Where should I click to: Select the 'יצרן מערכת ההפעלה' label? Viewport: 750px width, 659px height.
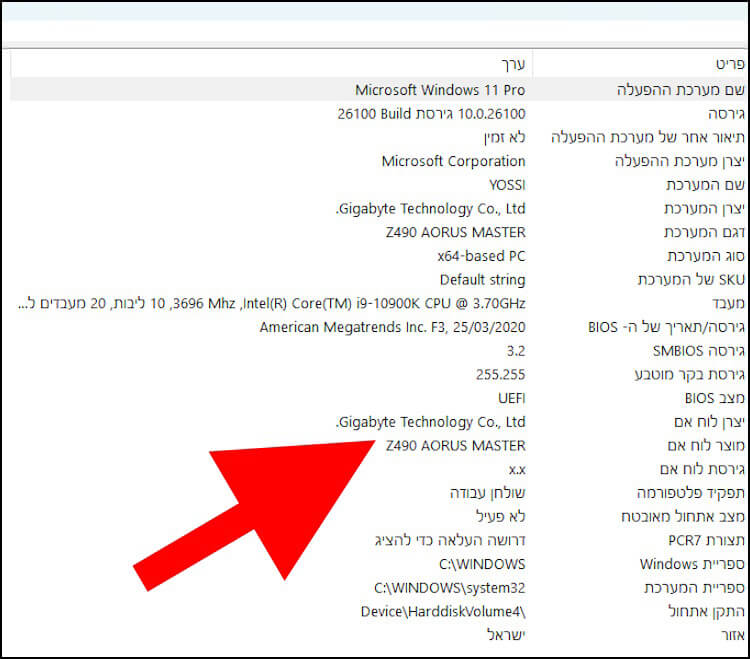[680, 161]
